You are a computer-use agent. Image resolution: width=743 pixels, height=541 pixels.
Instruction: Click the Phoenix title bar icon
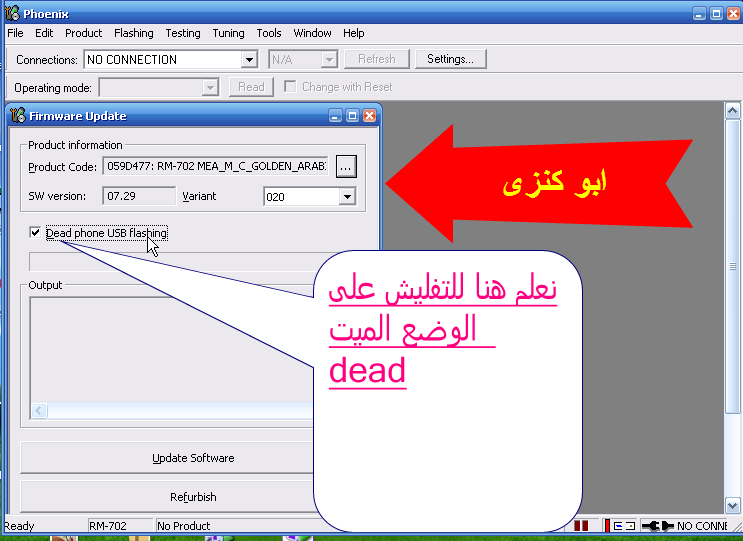(13, 13)
